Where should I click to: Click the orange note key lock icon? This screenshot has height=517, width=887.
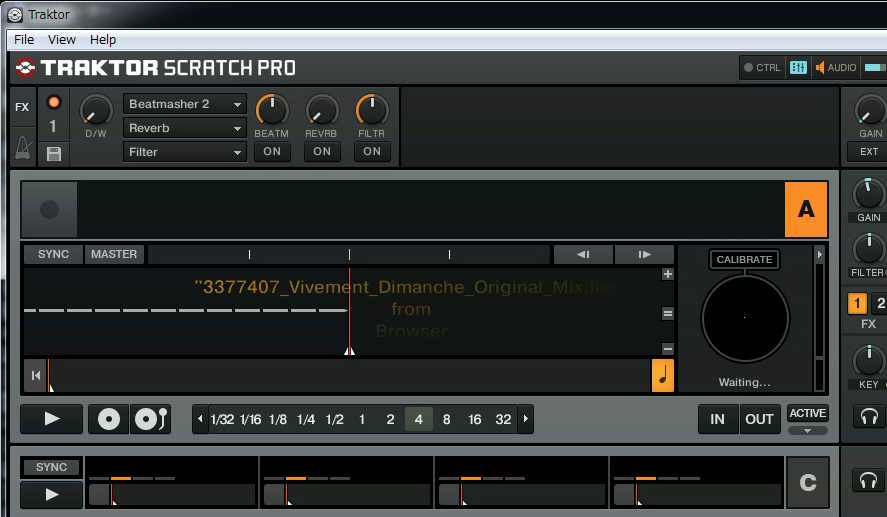tap(663, 375)
